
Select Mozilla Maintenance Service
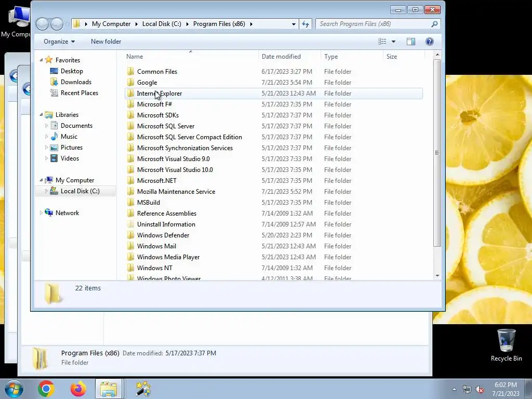point(176,192)
